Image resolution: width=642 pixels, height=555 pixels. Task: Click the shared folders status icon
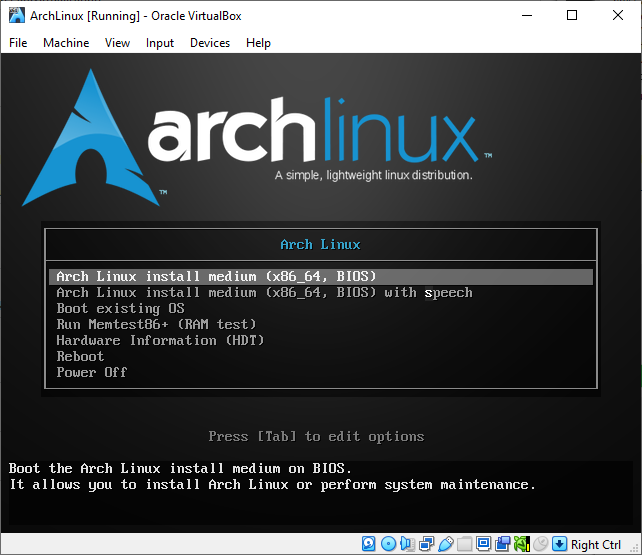(464, 544)
